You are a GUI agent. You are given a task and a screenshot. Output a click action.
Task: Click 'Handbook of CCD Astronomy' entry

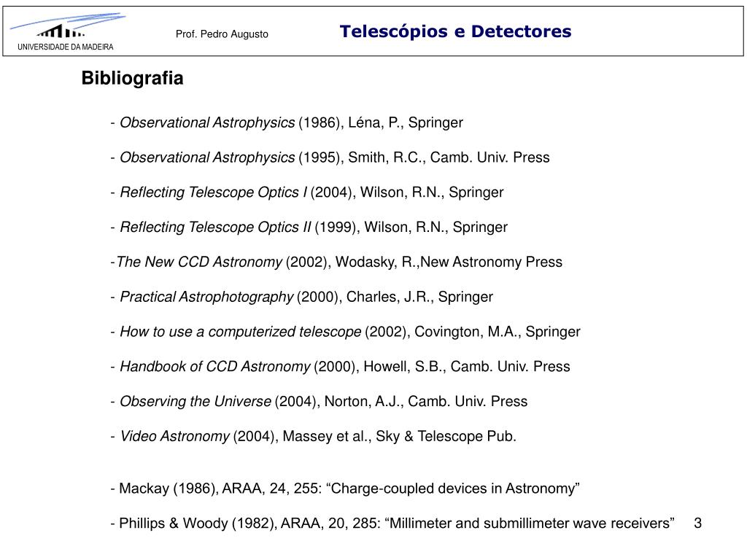pos(340,366)
